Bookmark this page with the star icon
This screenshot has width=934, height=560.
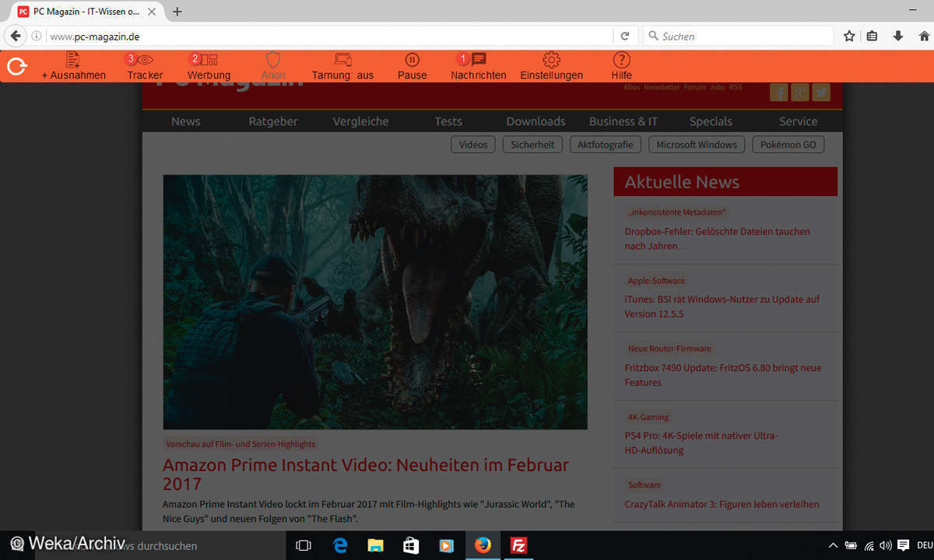849,36
